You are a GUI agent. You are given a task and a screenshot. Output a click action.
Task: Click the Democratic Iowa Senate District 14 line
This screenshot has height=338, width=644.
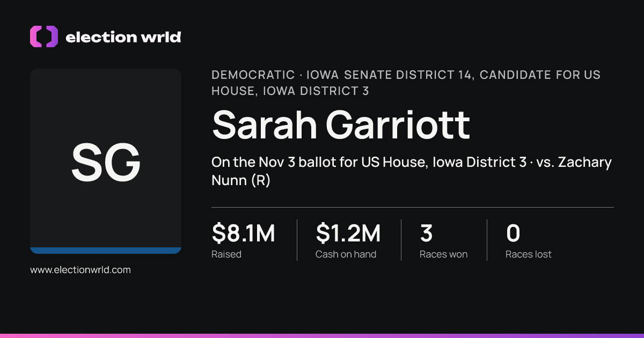pyautogui.click(x=406, y=83)
